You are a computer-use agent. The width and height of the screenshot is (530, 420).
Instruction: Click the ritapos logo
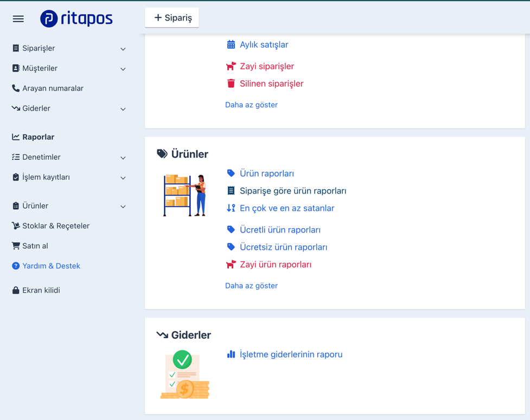(76, 18)
